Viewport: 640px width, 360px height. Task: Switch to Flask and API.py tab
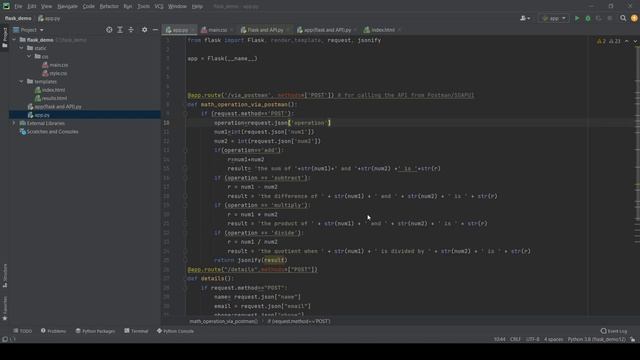point(265,30)
